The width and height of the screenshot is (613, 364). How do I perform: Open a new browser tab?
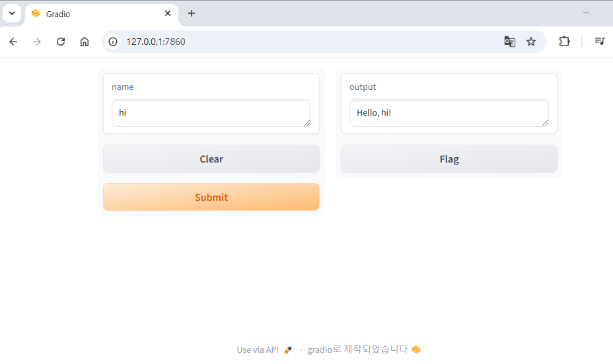[x=191, y=13]
